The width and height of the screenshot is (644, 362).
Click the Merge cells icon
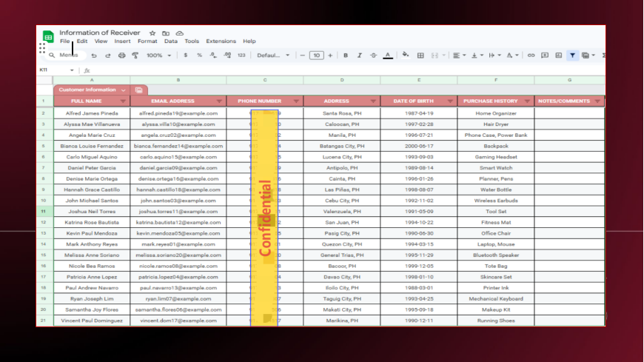435,56
